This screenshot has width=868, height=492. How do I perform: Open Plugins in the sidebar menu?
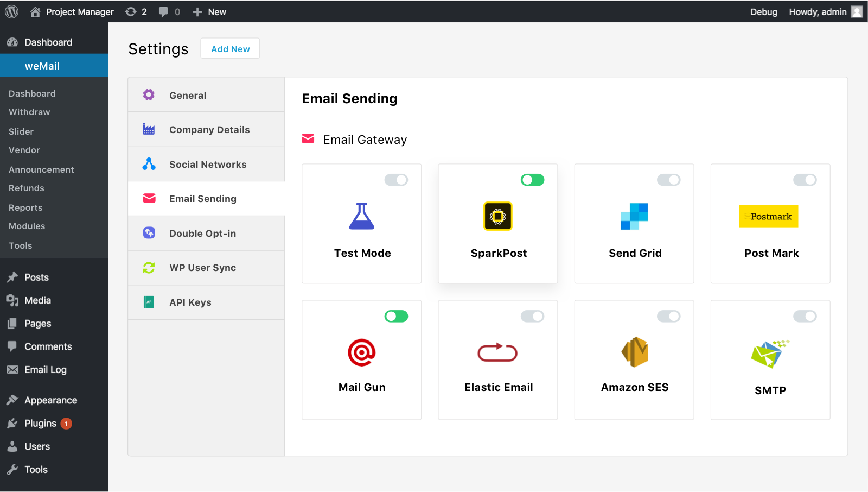(x=40, y=424)
